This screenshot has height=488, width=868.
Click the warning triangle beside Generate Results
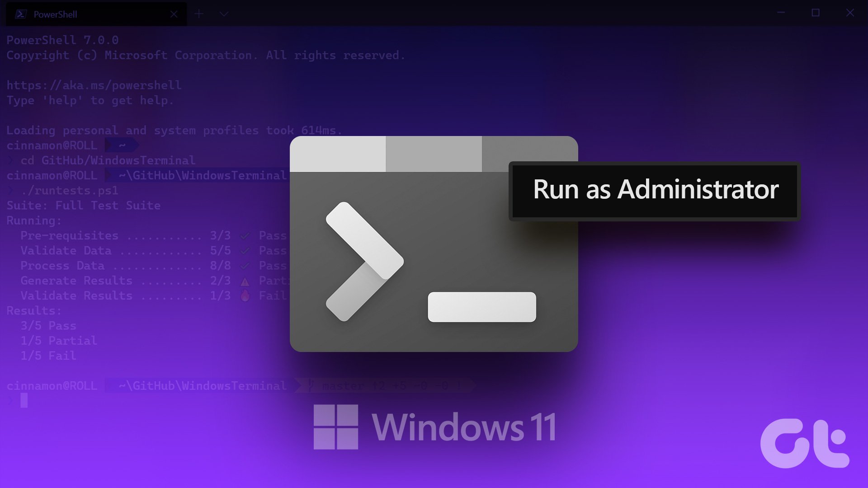pos(245,281)
